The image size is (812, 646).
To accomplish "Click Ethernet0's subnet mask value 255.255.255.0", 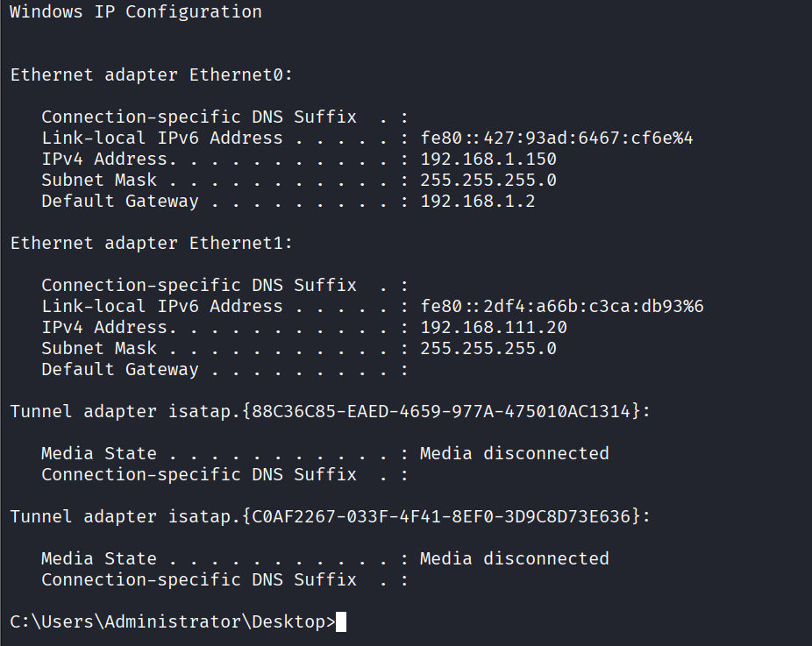I will click(488, 180).
